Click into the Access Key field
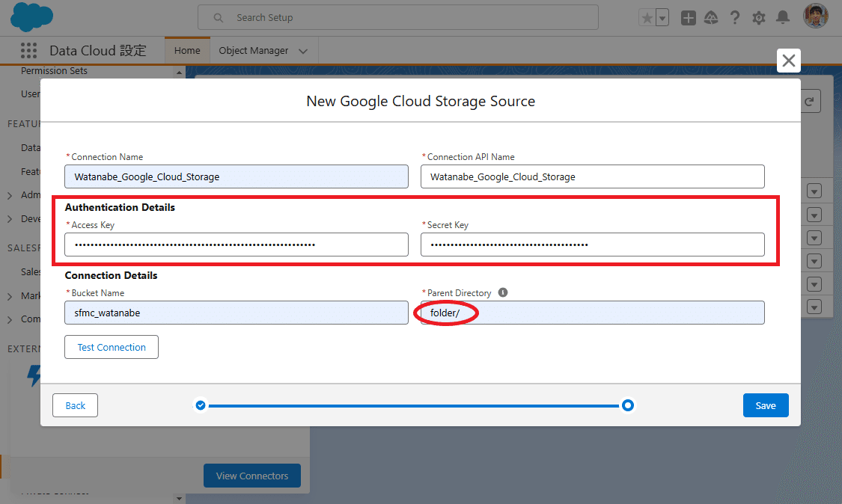Screen dimensions: 842x504 237,245
